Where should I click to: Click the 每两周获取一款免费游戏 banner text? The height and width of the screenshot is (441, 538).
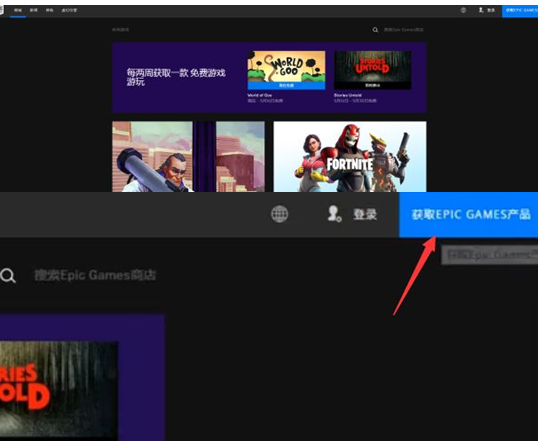pos(176,77)
